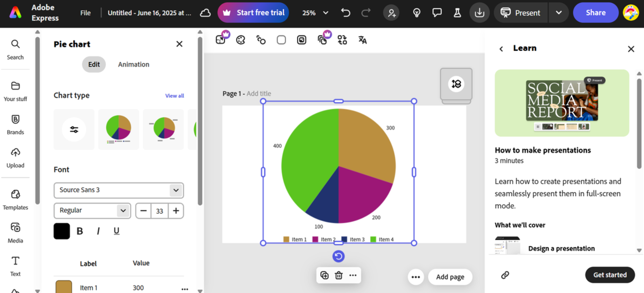Open View all chart types

(x=174, y=96)
